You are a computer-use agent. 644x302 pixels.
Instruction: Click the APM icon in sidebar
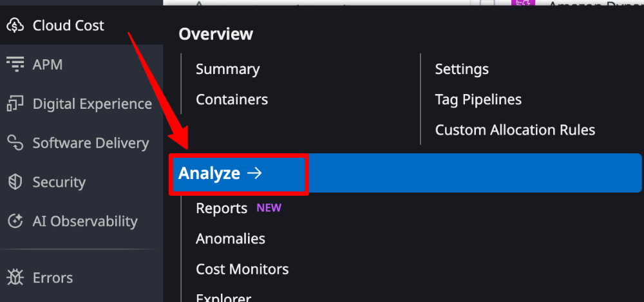(15, 64)
